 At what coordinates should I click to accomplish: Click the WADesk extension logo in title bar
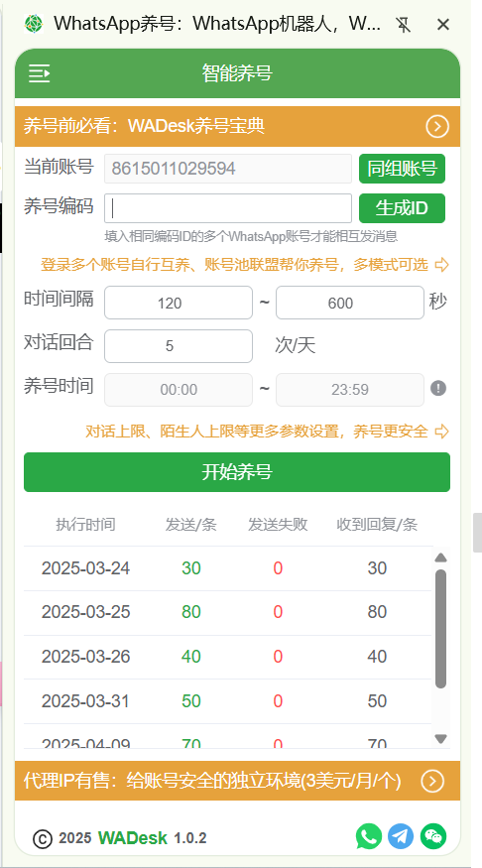(x=34, y=24)
